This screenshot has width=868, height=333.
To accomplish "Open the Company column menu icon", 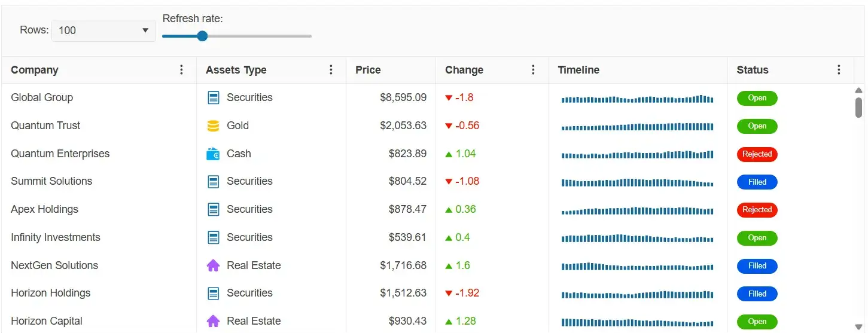I will pyautogui.click(x=182, y=70).
